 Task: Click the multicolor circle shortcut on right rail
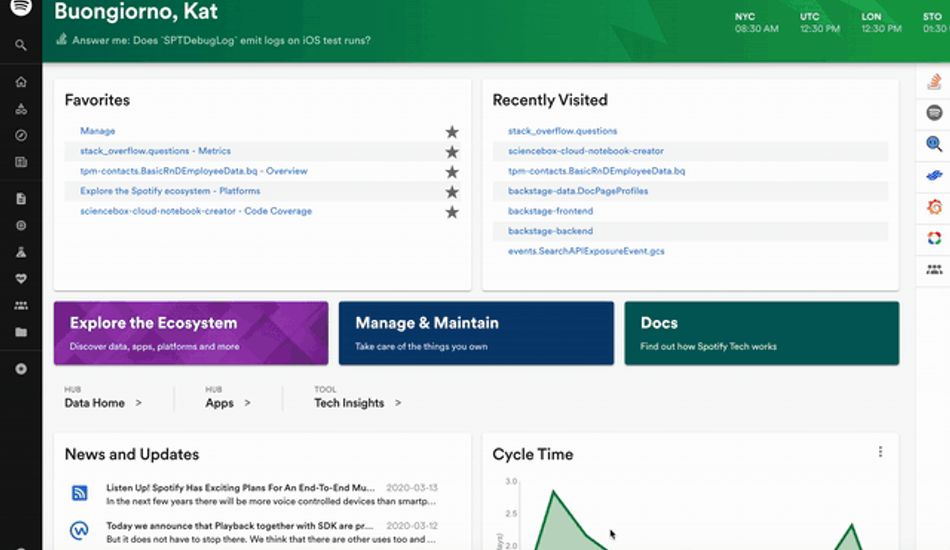pyautogui.click(x=934, y=238)
